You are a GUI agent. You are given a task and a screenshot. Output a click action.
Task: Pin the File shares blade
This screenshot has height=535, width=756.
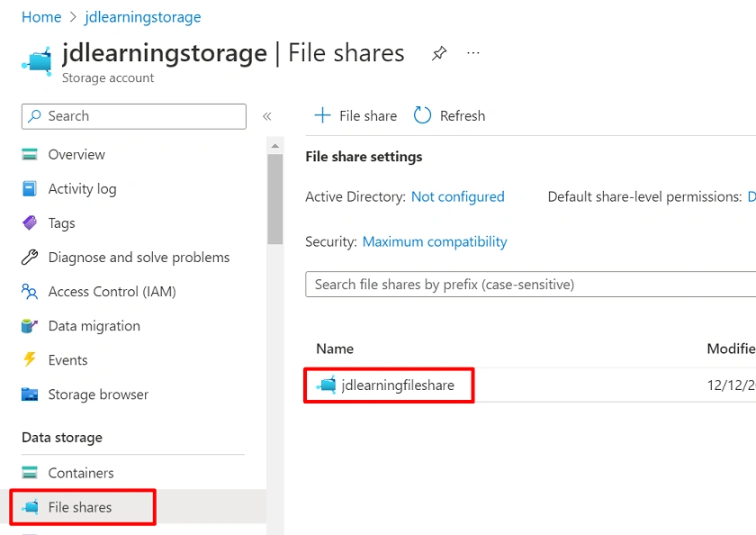point(439,53)
